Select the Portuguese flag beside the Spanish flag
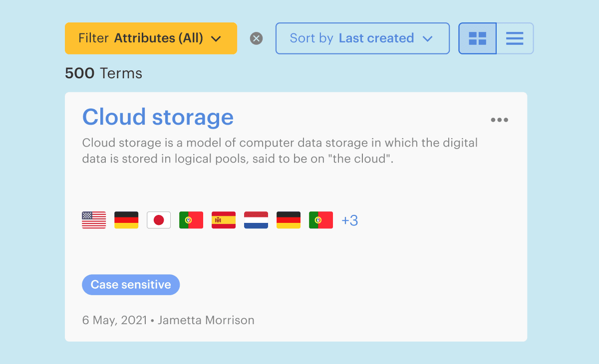Image resolution: width=599 pixels, height=364 pixels. (191, 220)
